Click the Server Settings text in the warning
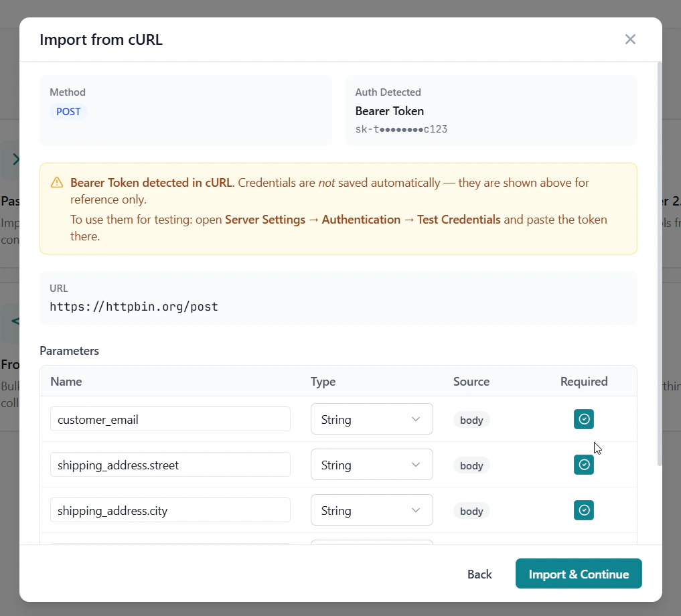This screenshot has width=681, height=616. (265, 220)
